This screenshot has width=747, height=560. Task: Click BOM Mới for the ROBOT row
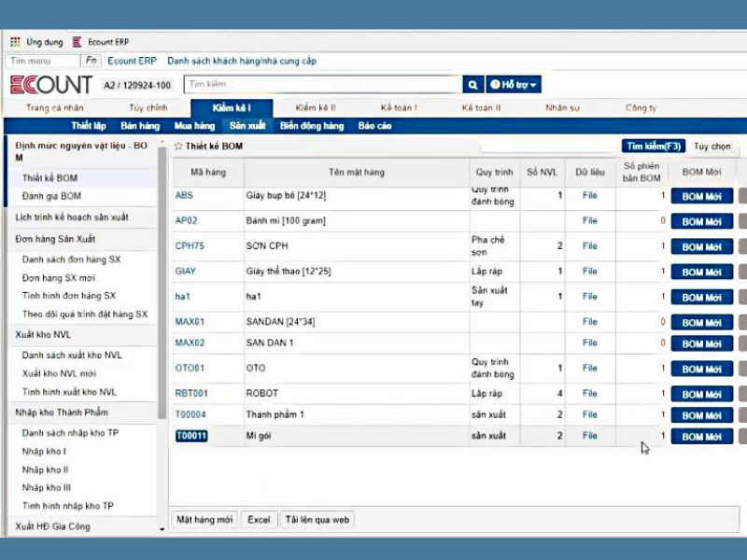701,394
